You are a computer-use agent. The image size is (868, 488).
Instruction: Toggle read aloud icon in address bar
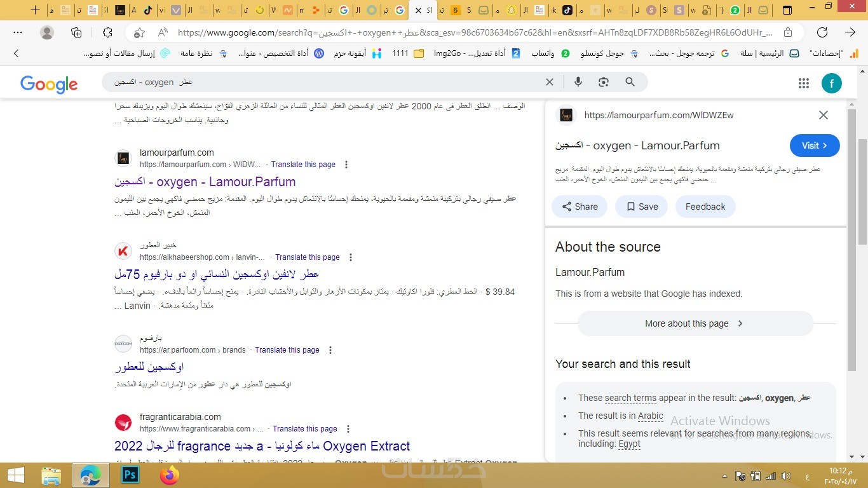pos(163,32)
